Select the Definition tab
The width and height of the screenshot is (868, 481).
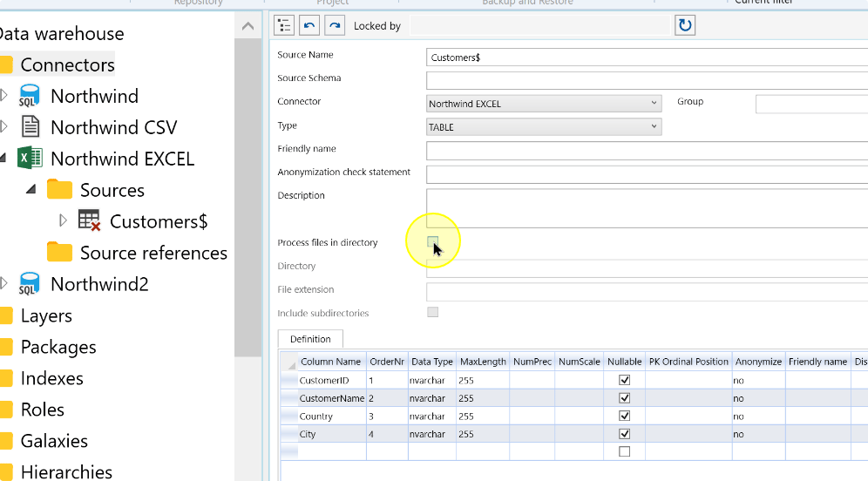pyautogui.click(x=310, y=339)
